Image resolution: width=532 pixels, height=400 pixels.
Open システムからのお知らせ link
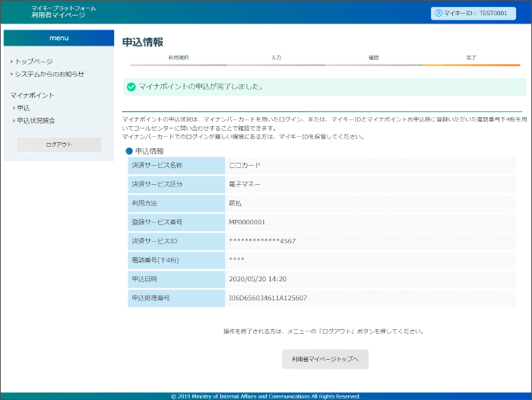pos(49,74)
